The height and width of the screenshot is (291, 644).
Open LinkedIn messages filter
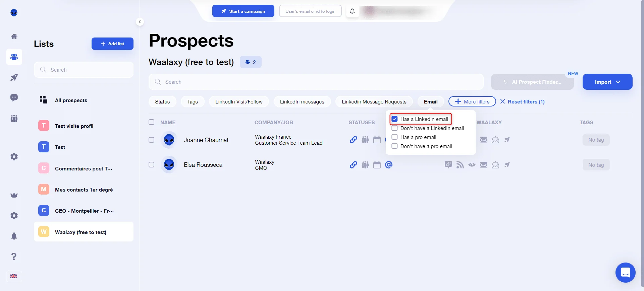(x=302, y=101)
